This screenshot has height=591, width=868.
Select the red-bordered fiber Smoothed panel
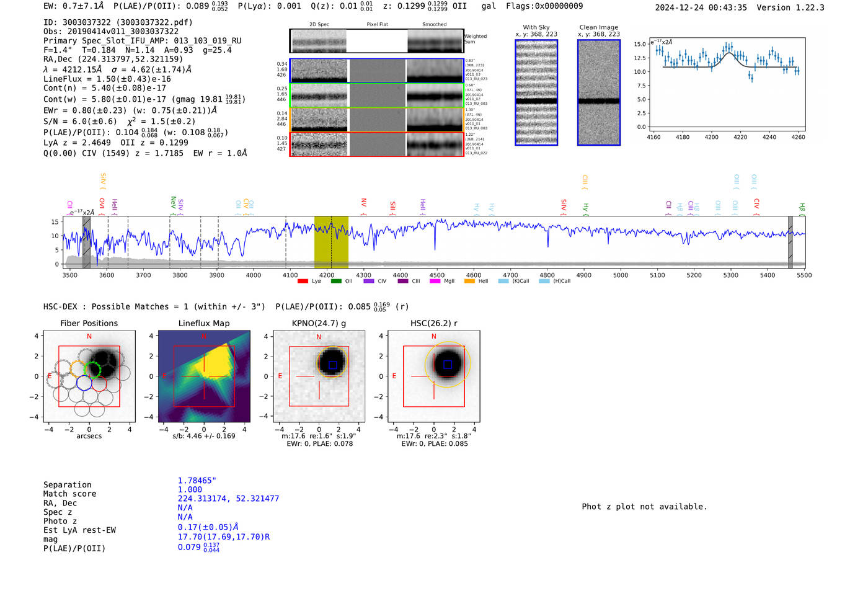point(435,144)
